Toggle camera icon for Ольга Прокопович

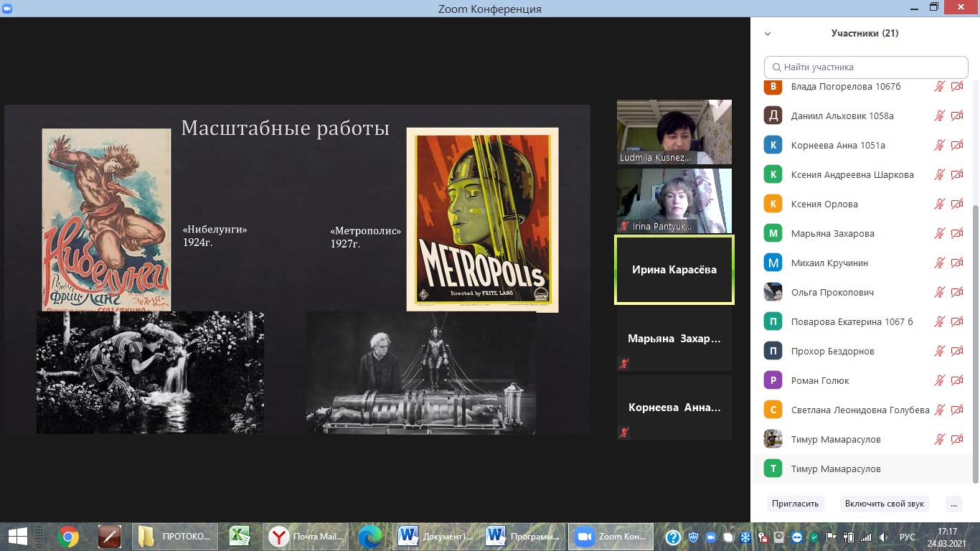point(957,292)
